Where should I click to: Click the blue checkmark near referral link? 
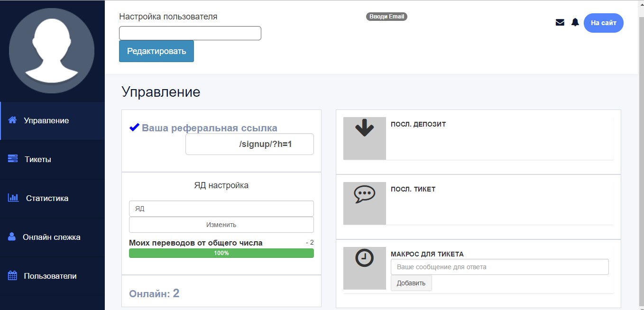(x=134, y=127)
